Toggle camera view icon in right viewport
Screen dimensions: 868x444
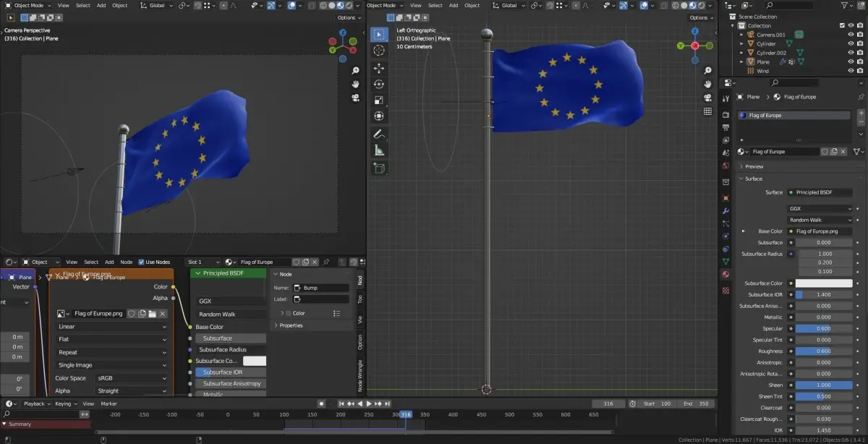click(707, 98)
